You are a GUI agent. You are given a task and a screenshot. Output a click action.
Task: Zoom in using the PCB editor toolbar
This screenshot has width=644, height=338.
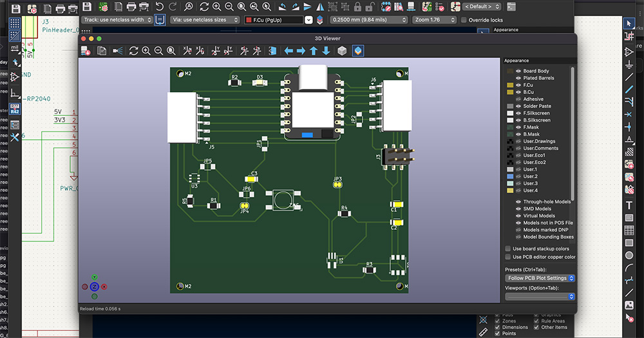pos(216,6)
